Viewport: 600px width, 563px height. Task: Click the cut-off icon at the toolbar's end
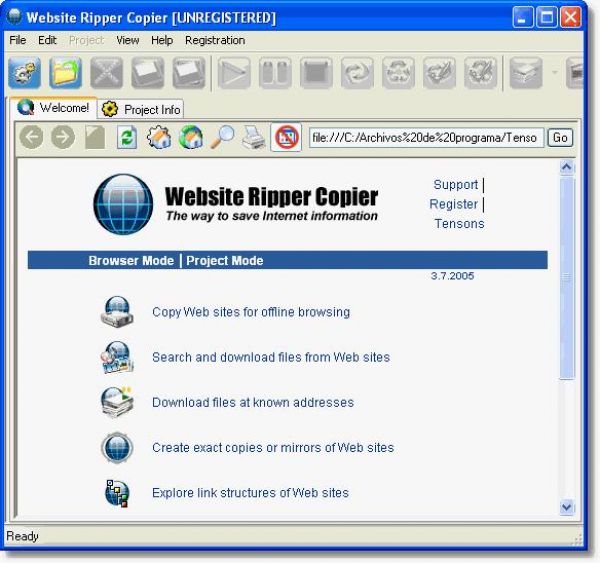click(574, 73)
